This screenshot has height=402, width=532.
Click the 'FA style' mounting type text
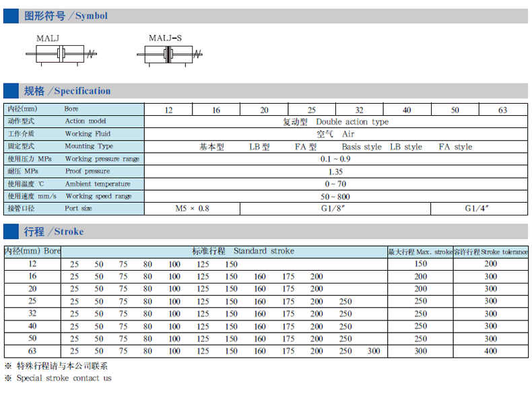coord(455,147)
